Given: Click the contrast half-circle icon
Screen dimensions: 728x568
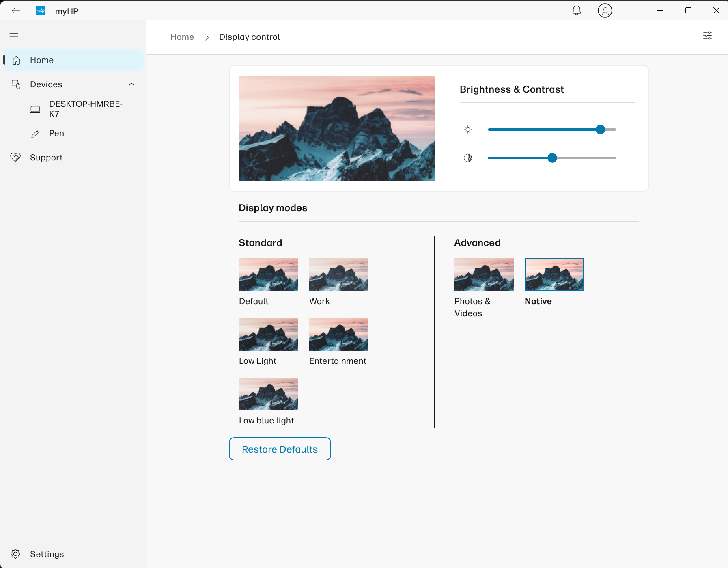Looking at the screenshot, I should tap(468, 158).
